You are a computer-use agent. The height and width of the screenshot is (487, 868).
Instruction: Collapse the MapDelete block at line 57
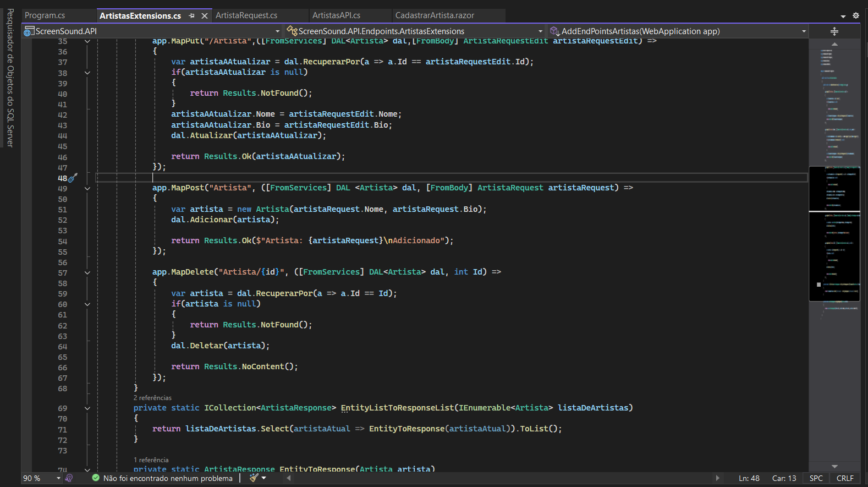(x=87, y=272)
